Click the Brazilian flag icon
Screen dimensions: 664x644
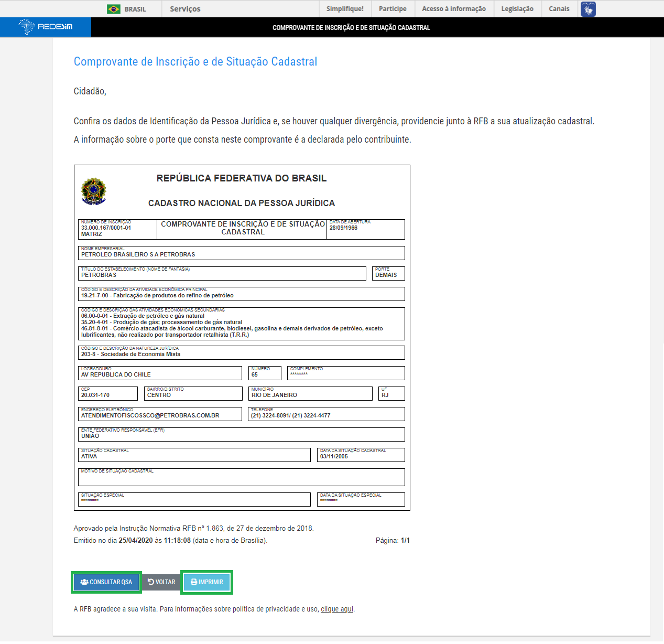coord(115,8)
